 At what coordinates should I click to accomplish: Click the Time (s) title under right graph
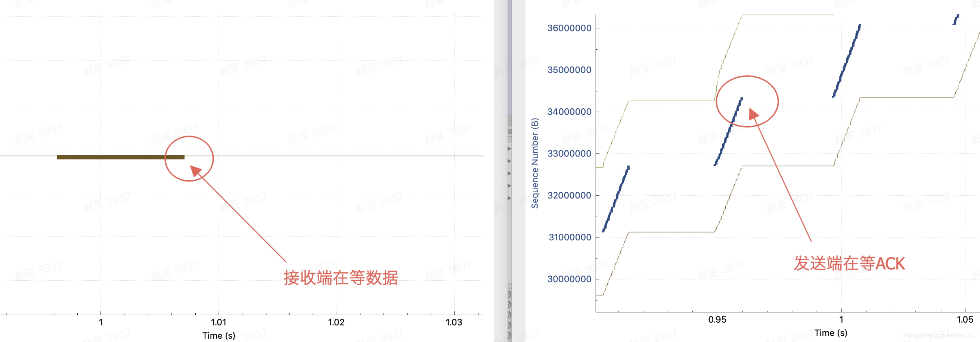point(831,333)
